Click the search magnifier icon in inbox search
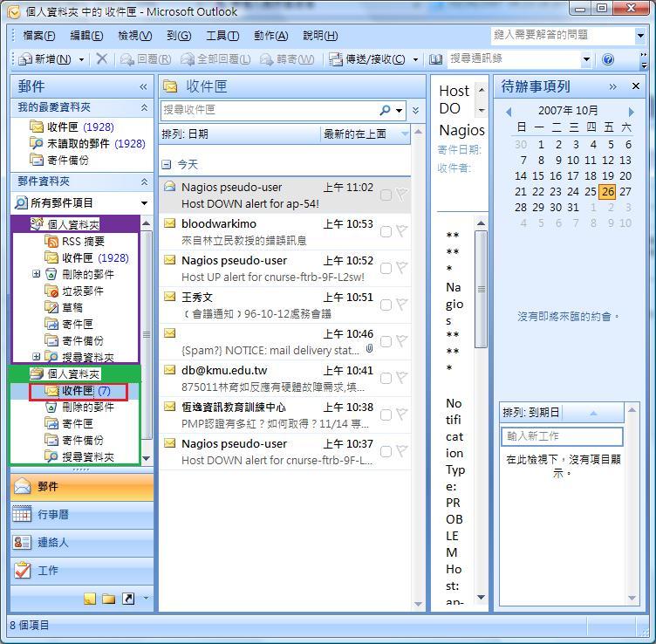 coord(385,110)
